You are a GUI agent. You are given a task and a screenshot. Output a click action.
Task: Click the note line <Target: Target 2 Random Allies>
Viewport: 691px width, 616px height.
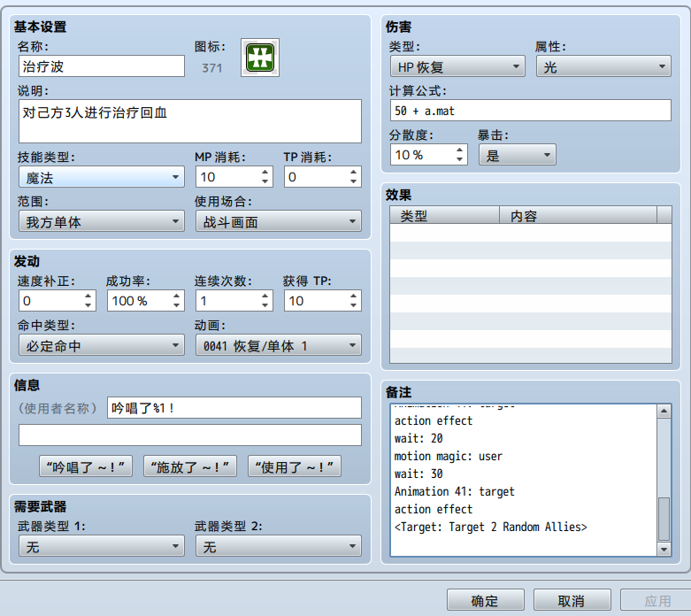tap(490, 527)
